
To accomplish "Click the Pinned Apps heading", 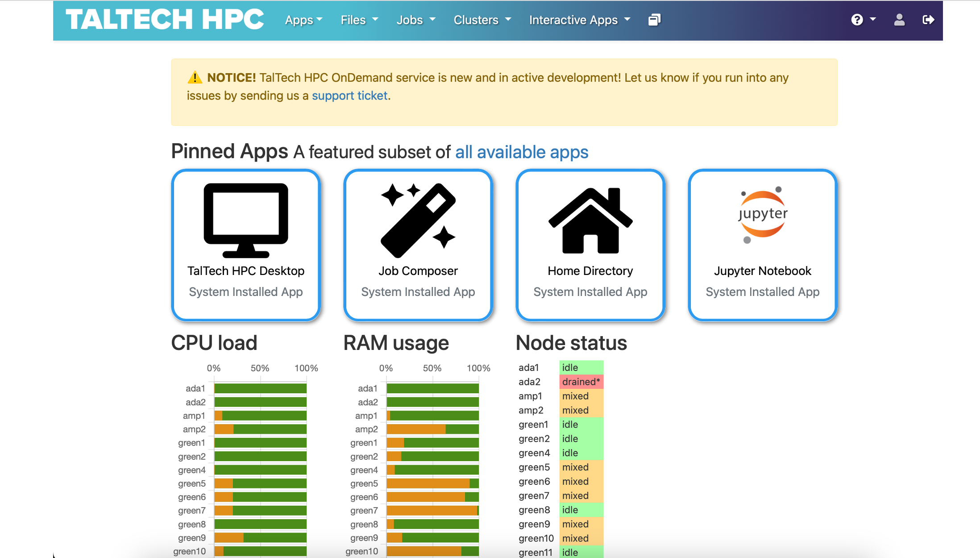I will pos(229,151).
